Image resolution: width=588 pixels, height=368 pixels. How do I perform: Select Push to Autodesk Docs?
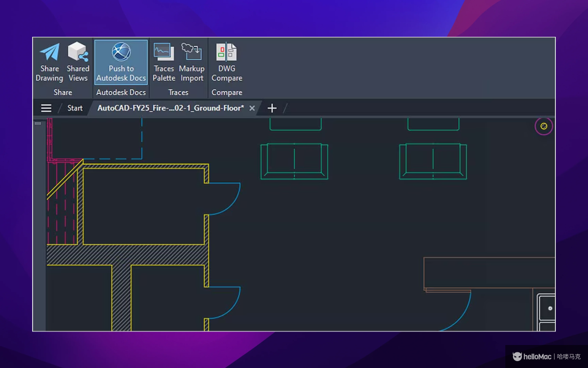pyautogui.click(x=121, y=63)
